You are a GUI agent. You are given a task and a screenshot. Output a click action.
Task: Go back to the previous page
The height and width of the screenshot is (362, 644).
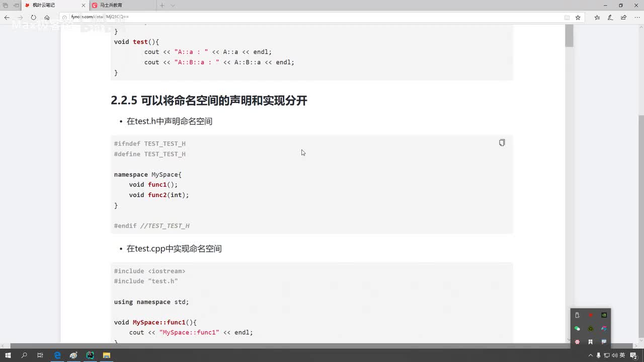7,17
